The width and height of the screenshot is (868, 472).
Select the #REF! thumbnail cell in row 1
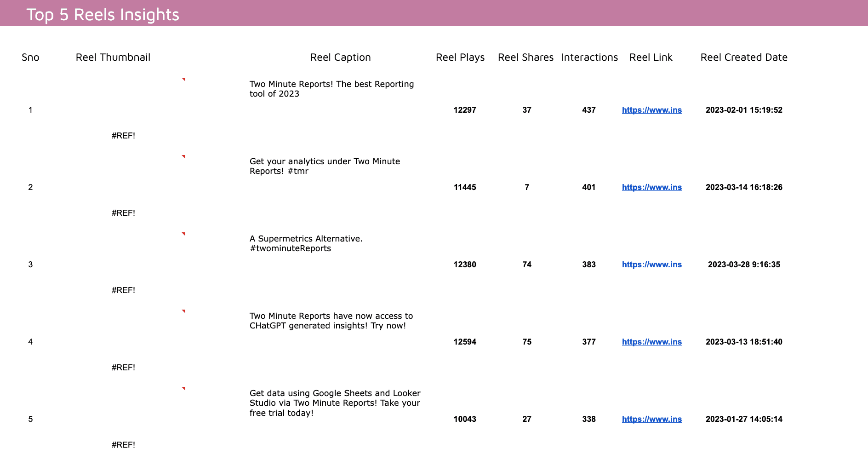pyautogui.click(x=123, y=136)
